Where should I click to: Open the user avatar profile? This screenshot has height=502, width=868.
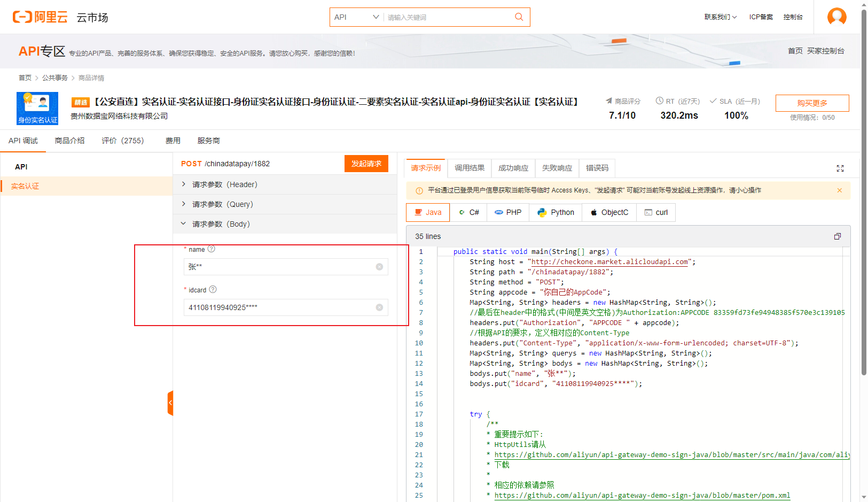point(836,17)
